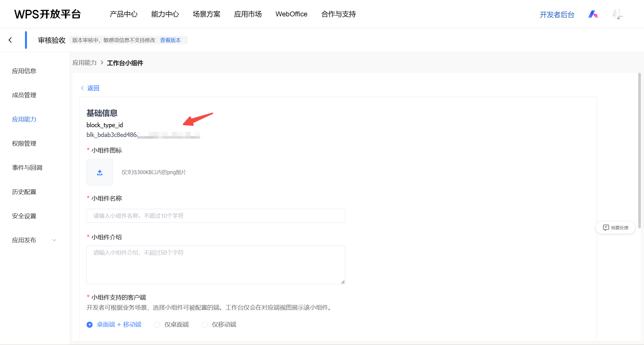The width and height of the screenshot is (644, 345).
Task: Click the WPS开放平台 logo
Action: pyautogui.click(x=48, y=14)
